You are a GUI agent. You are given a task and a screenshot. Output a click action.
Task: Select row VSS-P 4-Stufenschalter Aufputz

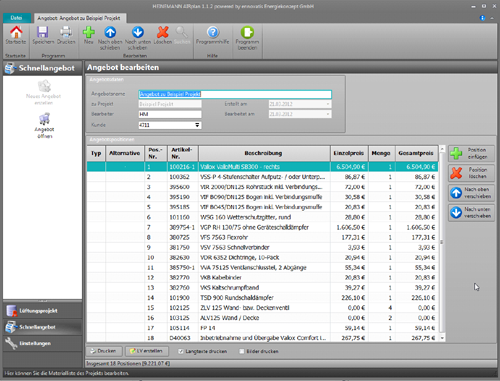(262, 177)
